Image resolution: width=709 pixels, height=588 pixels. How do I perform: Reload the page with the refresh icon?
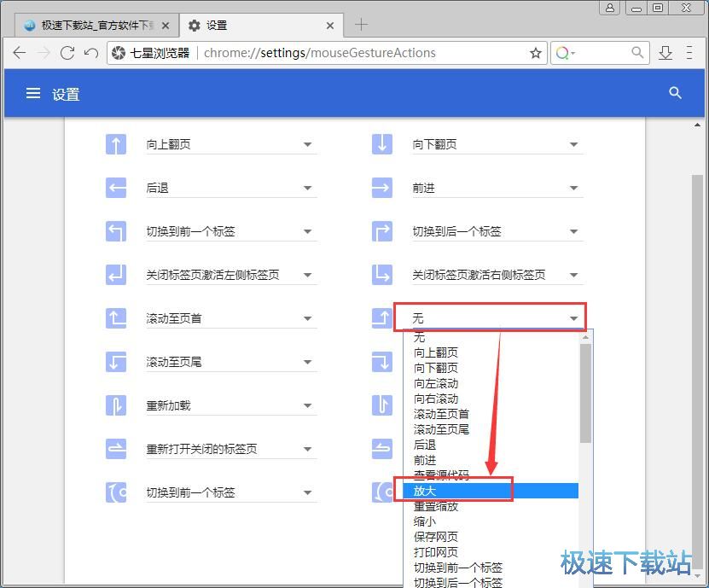click(67, 53)
